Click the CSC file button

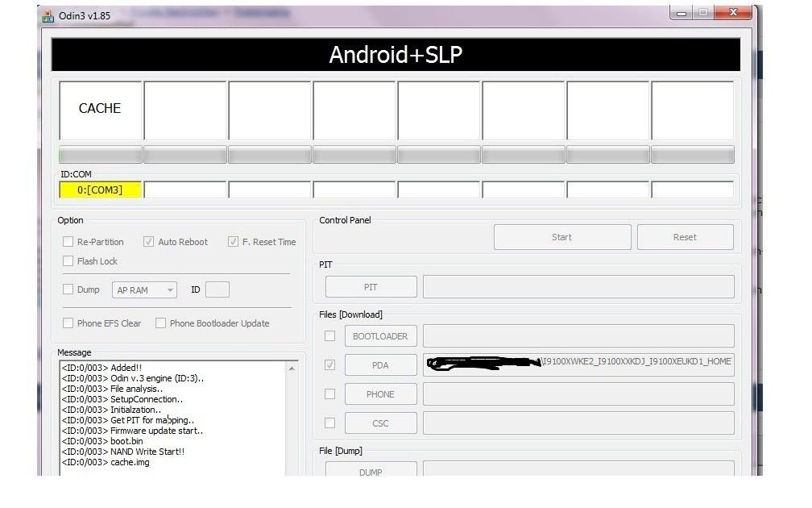coord(380,423)
